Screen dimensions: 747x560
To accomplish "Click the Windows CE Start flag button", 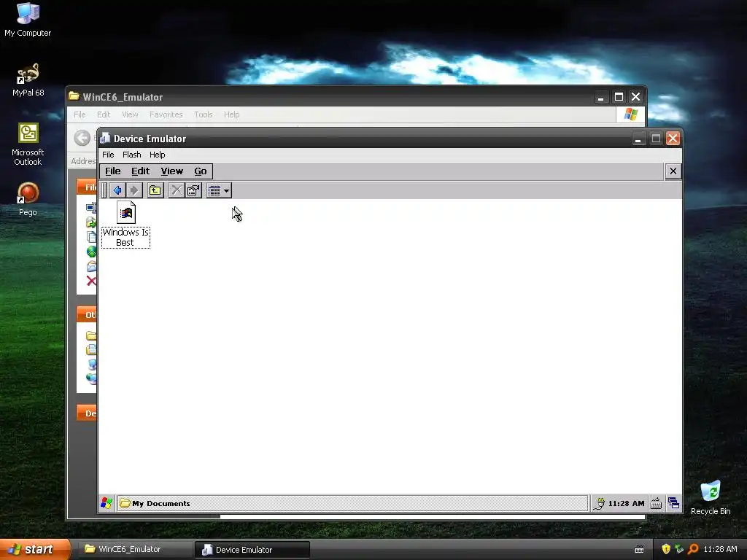I will (x=107, y=503).
